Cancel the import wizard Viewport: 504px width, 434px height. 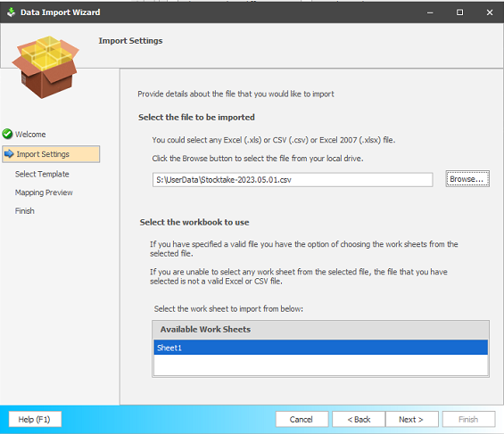(302, 419)
